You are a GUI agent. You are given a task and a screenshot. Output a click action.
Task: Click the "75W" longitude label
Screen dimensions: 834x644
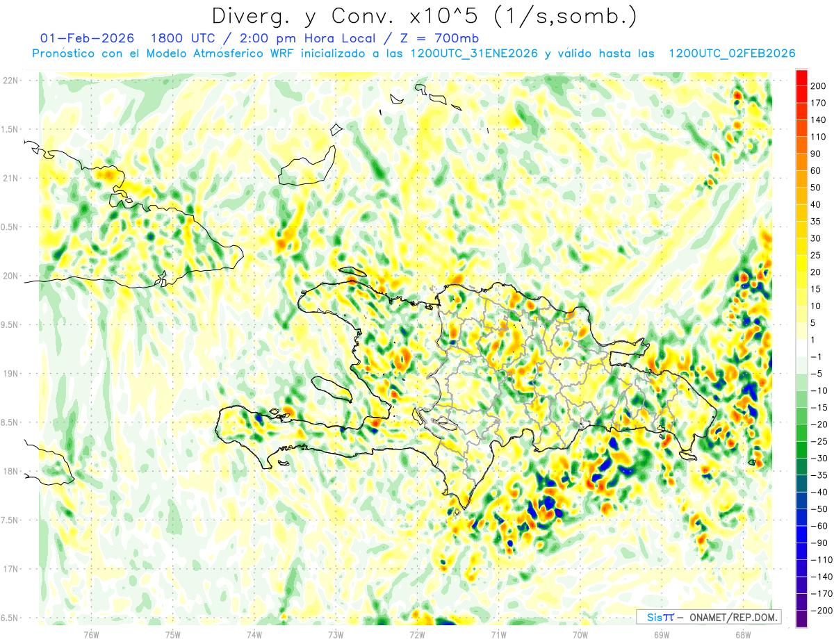tap(172, 634)
